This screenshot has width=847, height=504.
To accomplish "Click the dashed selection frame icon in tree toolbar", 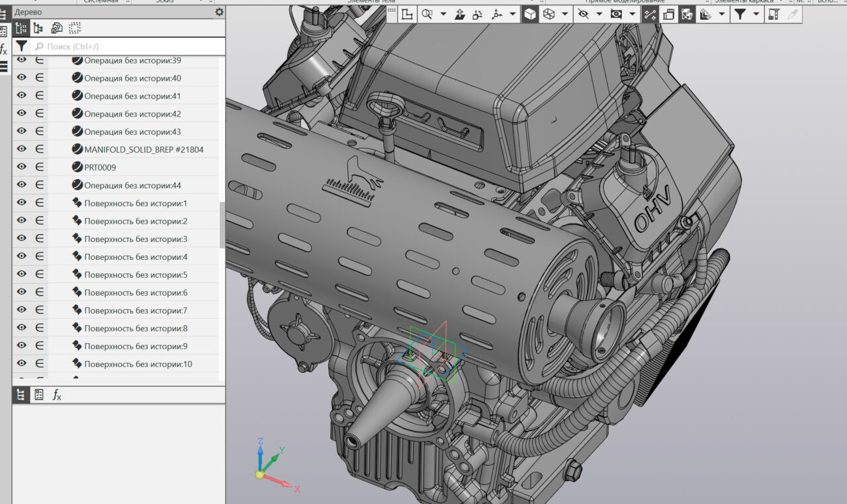I will 75,28.
